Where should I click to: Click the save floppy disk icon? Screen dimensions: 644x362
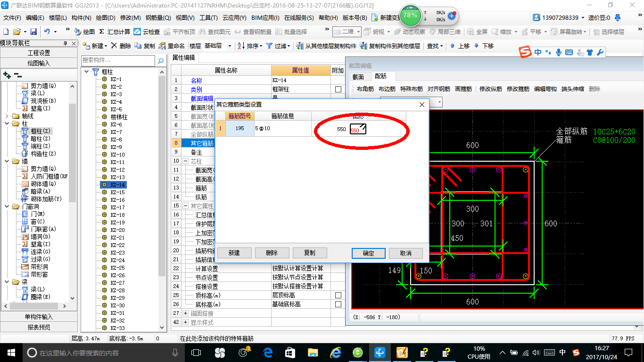coord(33,32)
